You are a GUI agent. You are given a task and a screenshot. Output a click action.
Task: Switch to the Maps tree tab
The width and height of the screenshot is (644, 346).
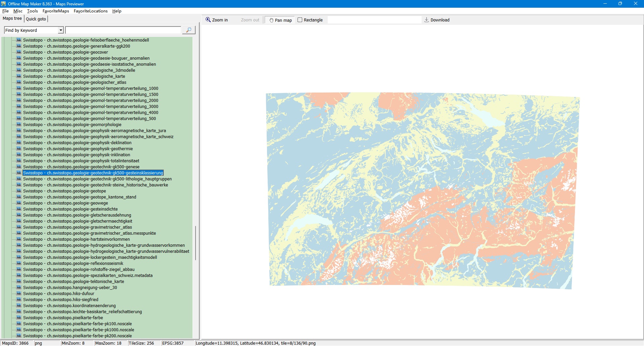click(12, 18)
